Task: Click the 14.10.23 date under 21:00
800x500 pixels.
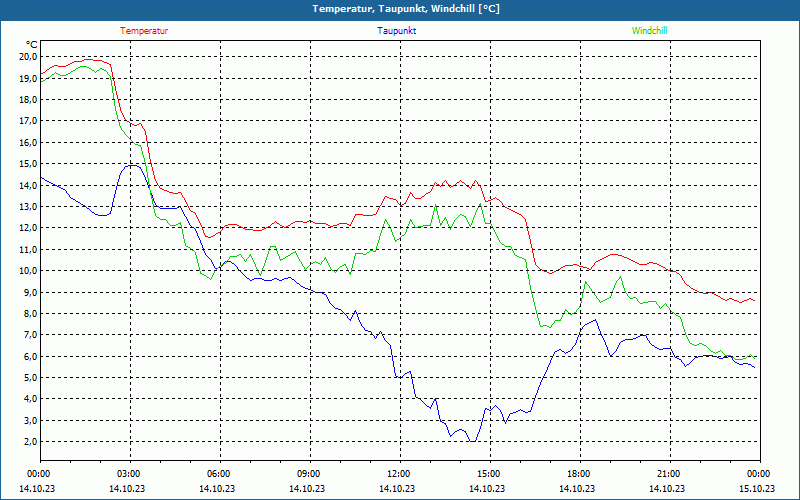Action: 667,488
